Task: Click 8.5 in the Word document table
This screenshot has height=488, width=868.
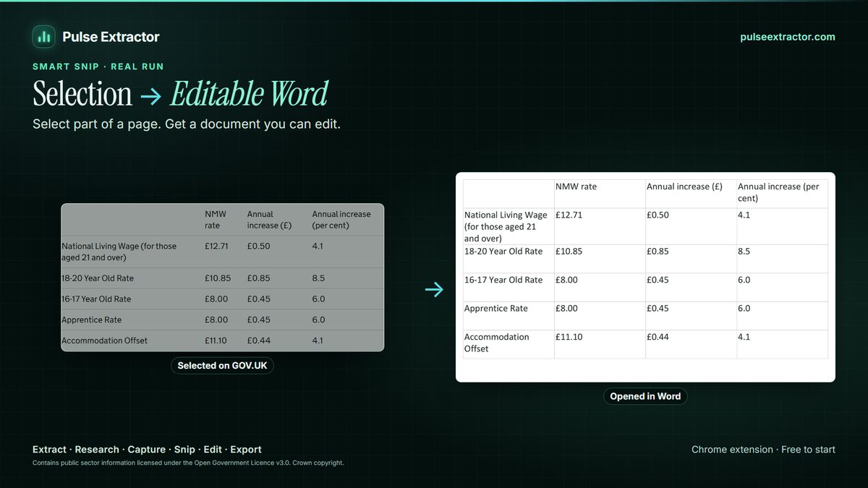Action: pos(744,252)
